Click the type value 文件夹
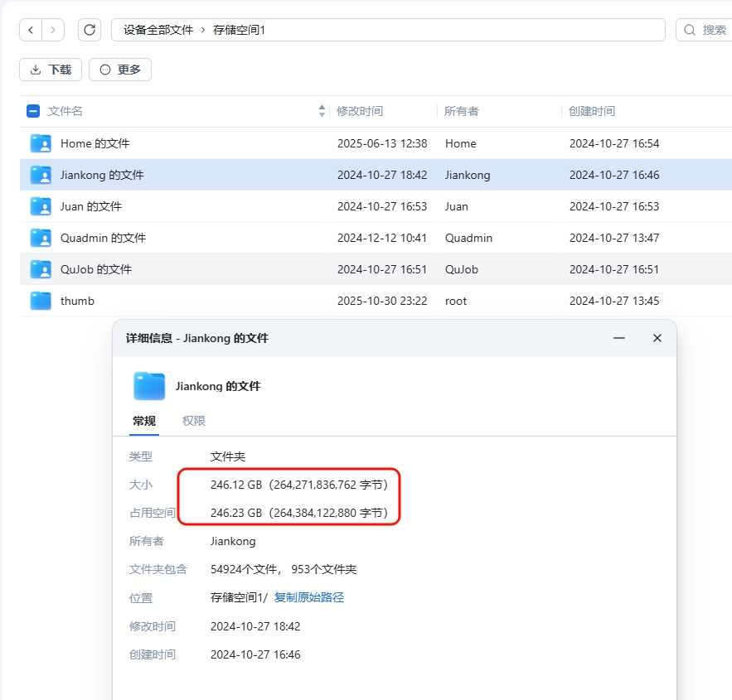Image resolution: width=732 pixels, height=700 pixels. click(x=228, y=456)
